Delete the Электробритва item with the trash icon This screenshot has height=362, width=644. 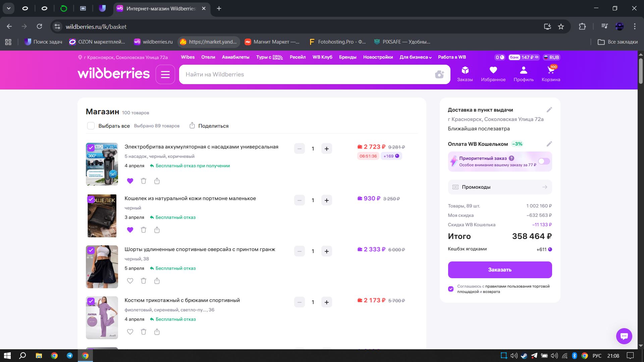[144, 181]
